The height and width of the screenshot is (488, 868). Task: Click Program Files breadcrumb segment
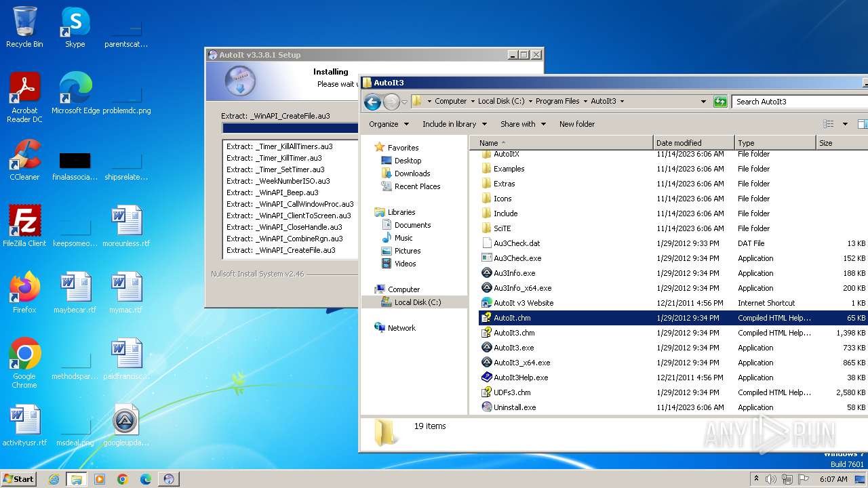(557, 102)
